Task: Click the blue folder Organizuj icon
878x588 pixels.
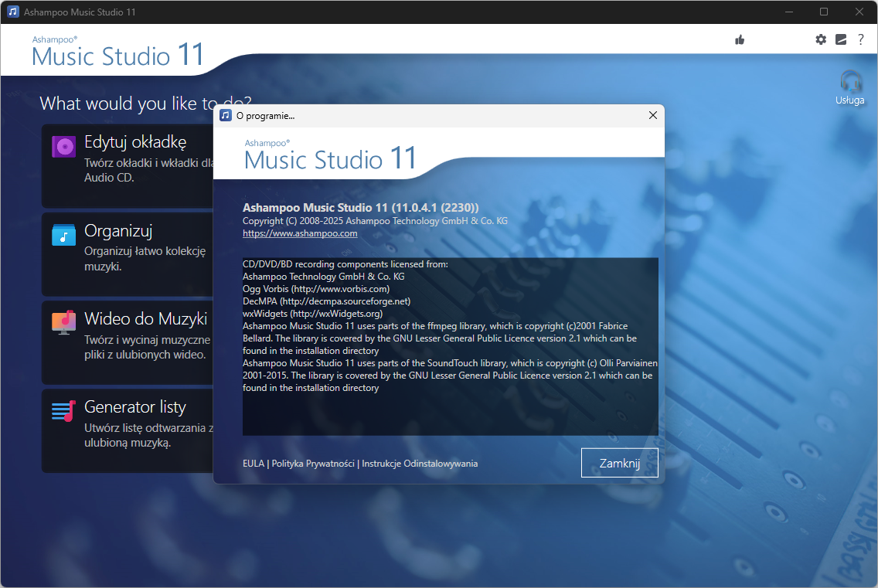Action: click(64, 235)
